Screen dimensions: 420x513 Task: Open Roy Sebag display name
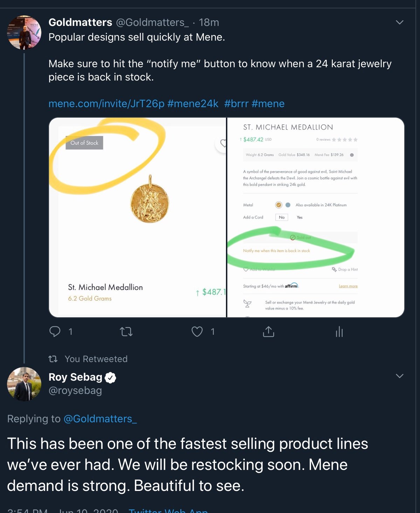pos(75,377)
